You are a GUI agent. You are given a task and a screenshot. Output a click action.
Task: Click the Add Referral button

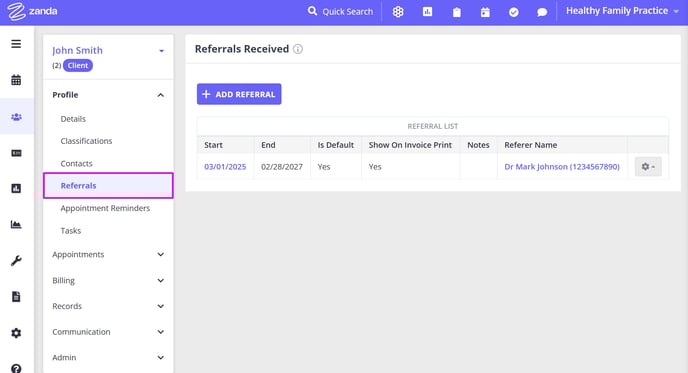(239, 94)
